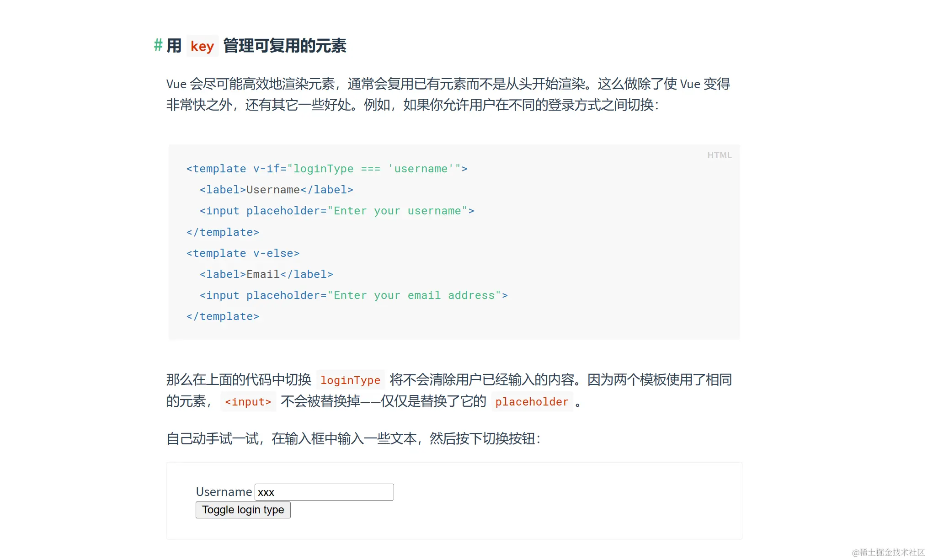Click the "Enter your username" placeholder code line
The height and width of the screenshot is (560, 928).
point(336,211)
